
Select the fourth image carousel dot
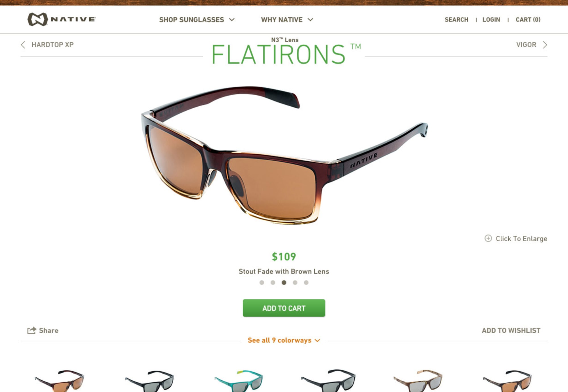tap(295, 283)
